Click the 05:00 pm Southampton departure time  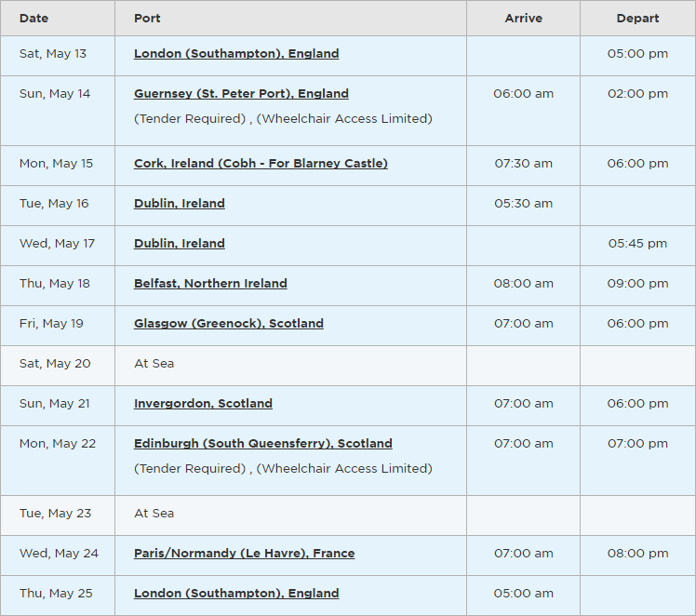(x=637, y=54)
